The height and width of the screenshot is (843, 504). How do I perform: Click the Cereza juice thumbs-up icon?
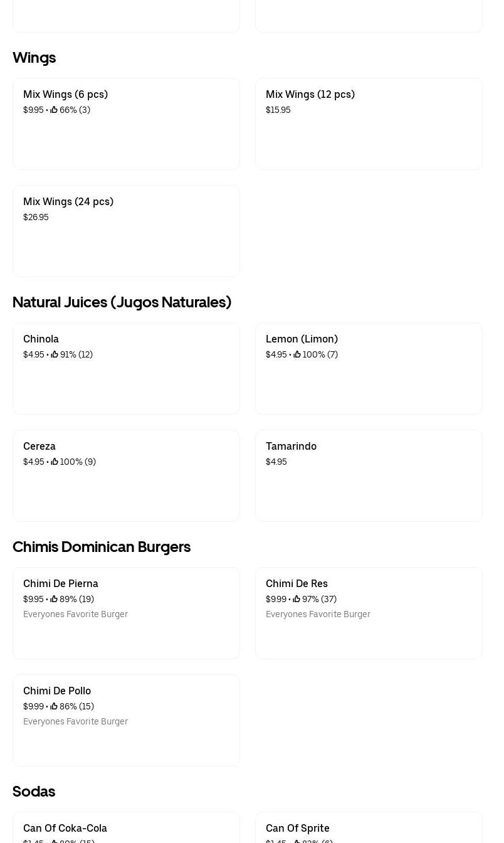pyautogui.click(x=55, y=462)
